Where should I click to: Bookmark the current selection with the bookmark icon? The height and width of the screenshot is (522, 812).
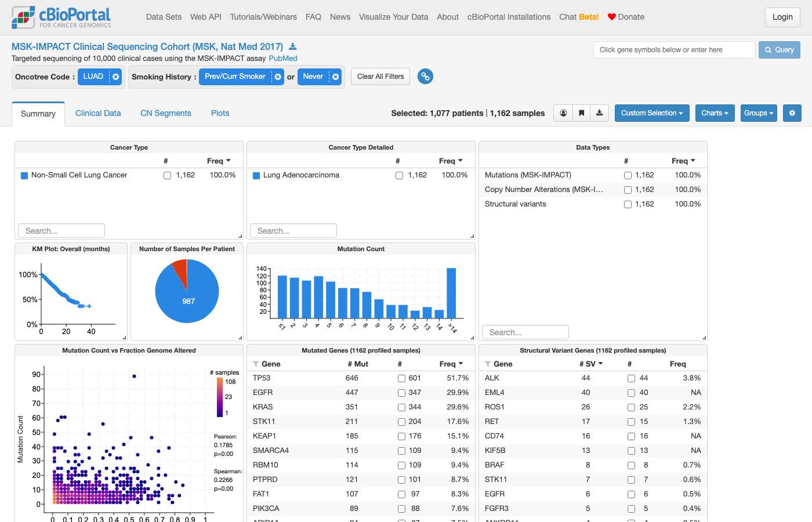[581, 113]
